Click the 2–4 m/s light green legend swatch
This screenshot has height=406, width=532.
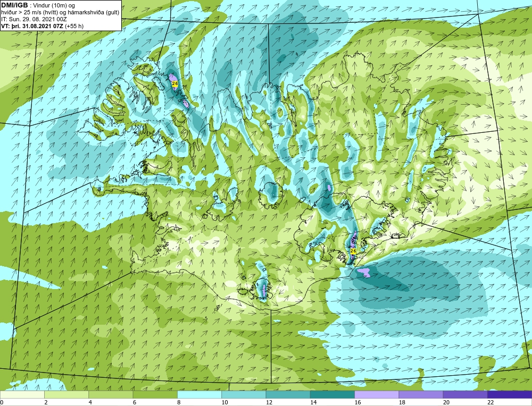click(66, 395)
